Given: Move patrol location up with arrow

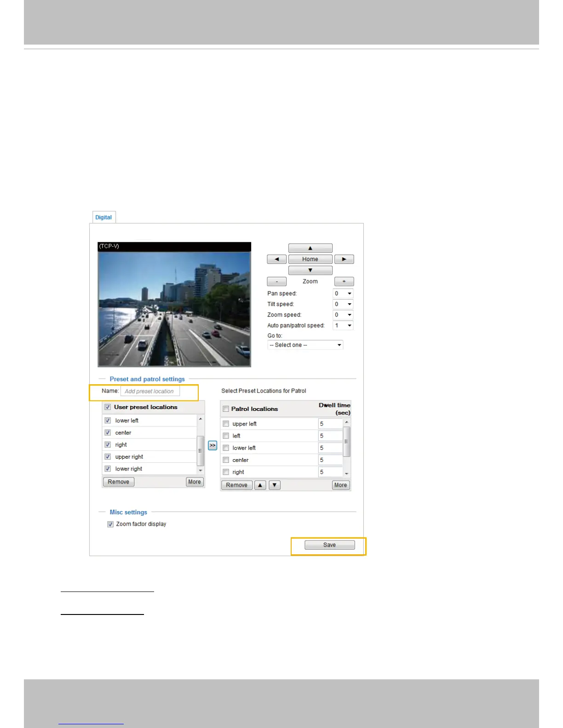Looking at the screenshot, I should (260, 485).
